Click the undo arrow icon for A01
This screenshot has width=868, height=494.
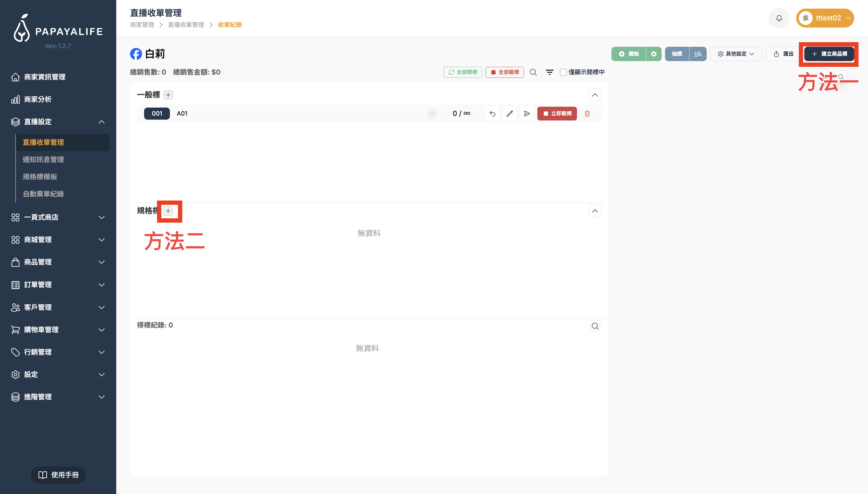tap(492, 114)
